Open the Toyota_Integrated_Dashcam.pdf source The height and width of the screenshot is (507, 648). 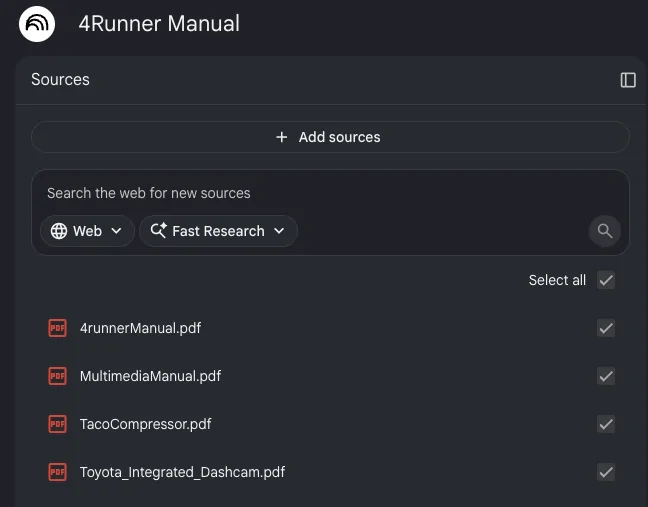(182, 472)
